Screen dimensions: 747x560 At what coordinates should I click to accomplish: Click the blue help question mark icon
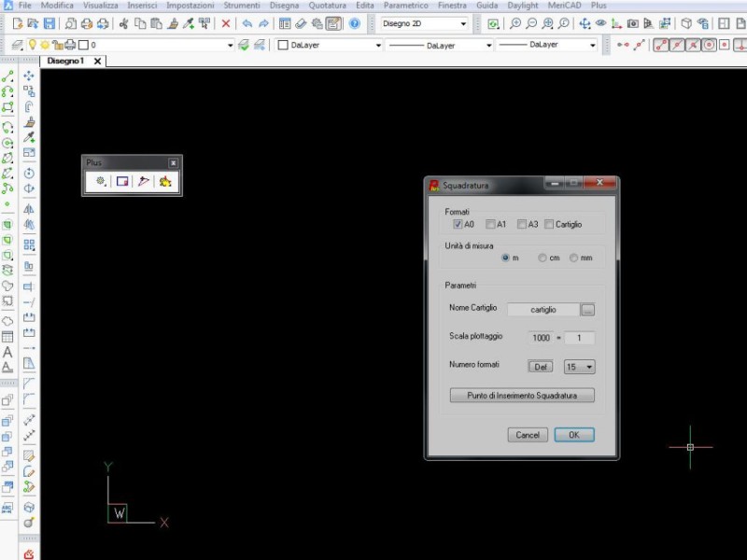point(355,23)
